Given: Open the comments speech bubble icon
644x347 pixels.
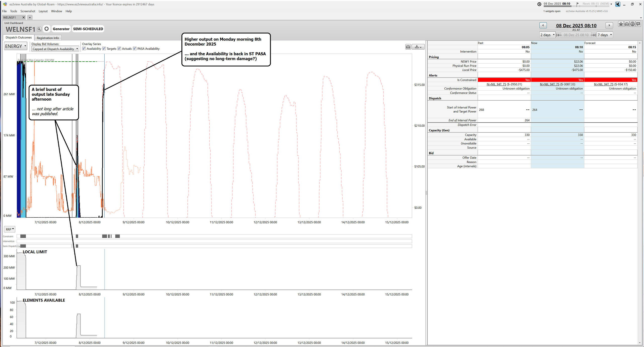Looking at the screenshot, I should (638, 24).
